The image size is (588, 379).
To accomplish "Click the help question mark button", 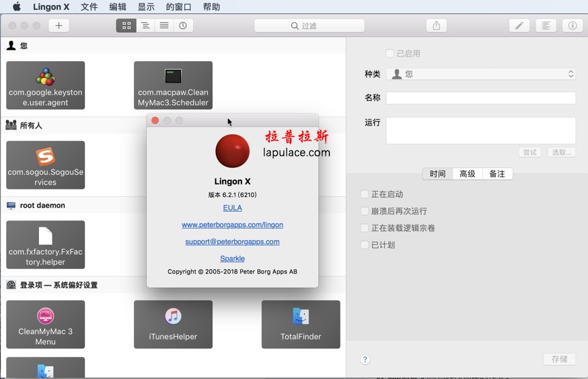I will pos(365,360).
